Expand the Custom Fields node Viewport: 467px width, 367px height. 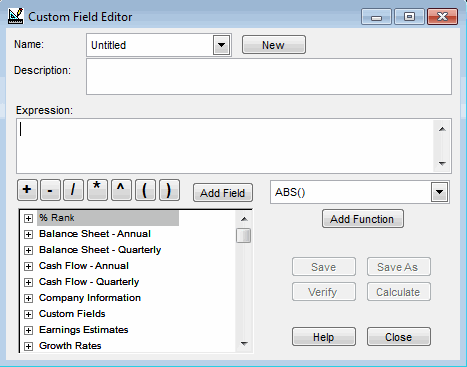(28, 314)
